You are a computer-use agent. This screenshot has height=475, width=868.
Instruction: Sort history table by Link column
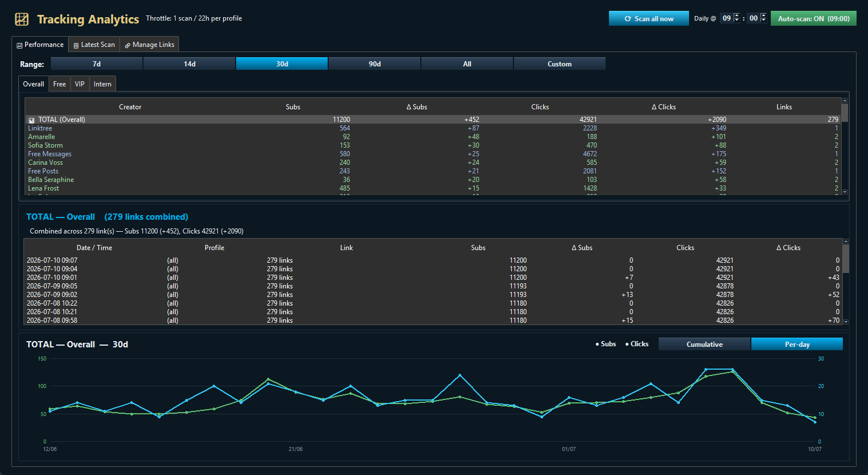coord(347,248)
